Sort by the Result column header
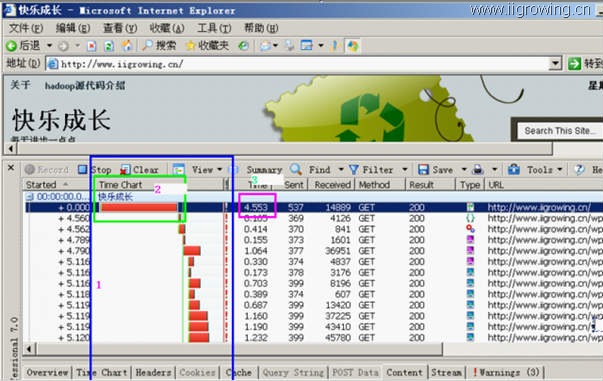This screenshot has width=603, height=381. coord(430,185)
